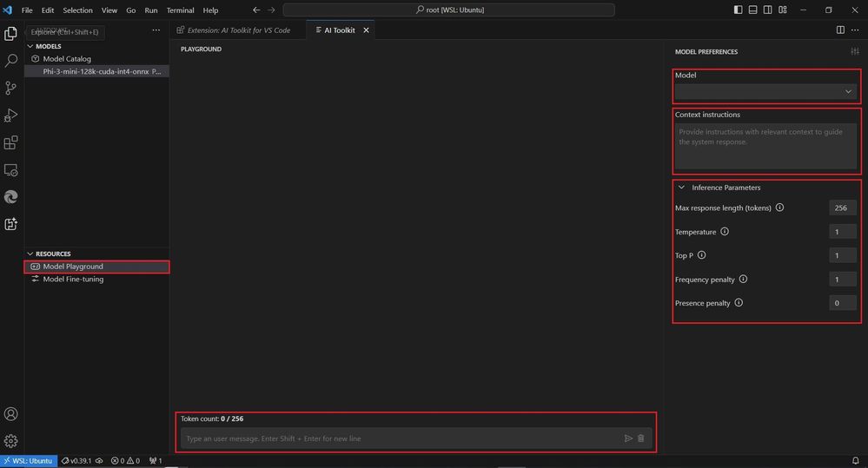Show info for Presence penalty
Image resolution: width=868 pixels, height=468 pixels.
click(739, 303)
